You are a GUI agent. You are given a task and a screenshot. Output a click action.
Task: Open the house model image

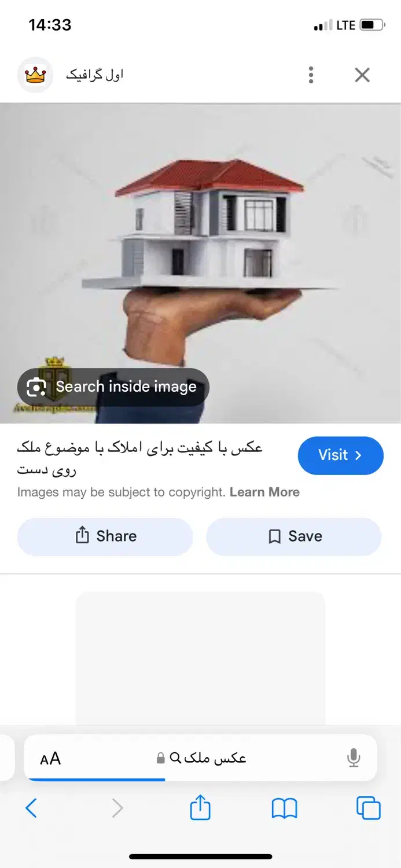click(x=200, y=263)
